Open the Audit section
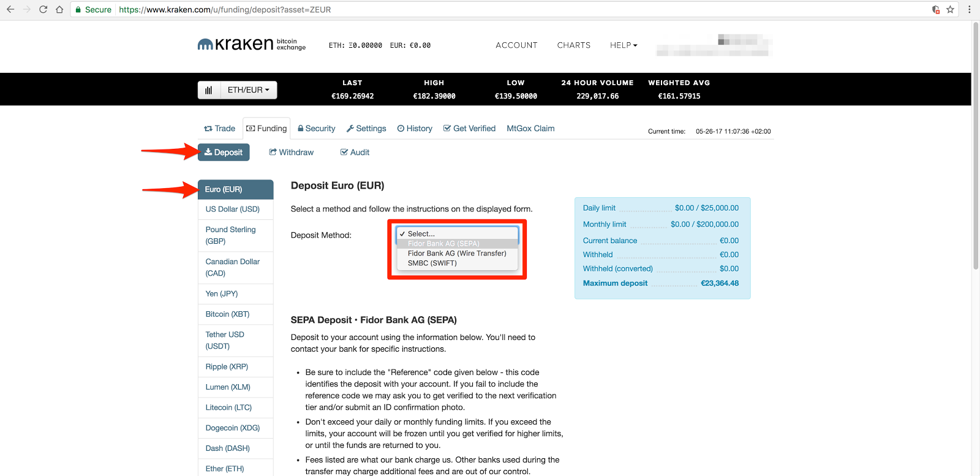The height and width of the screenshot is (476, 980). pos(355,152)
